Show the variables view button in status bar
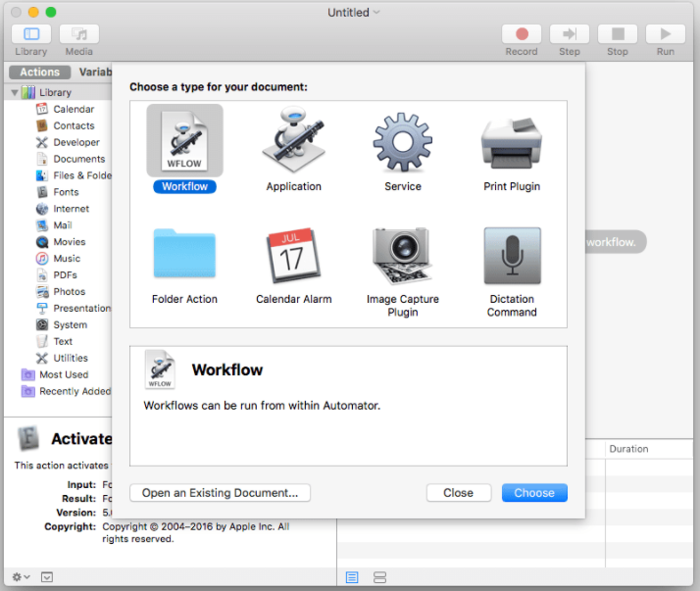700x591 pixels. [x=379, y=577]
